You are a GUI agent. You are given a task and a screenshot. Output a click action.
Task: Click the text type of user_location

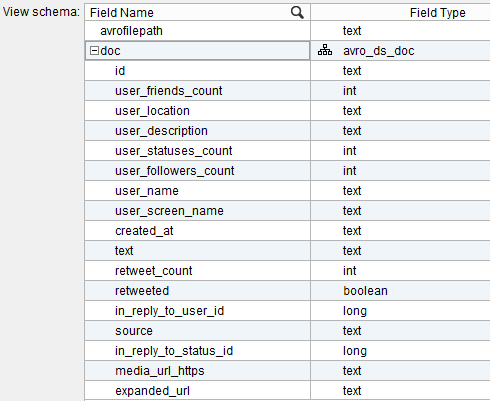pyautogui.click(x=352, y=111)
